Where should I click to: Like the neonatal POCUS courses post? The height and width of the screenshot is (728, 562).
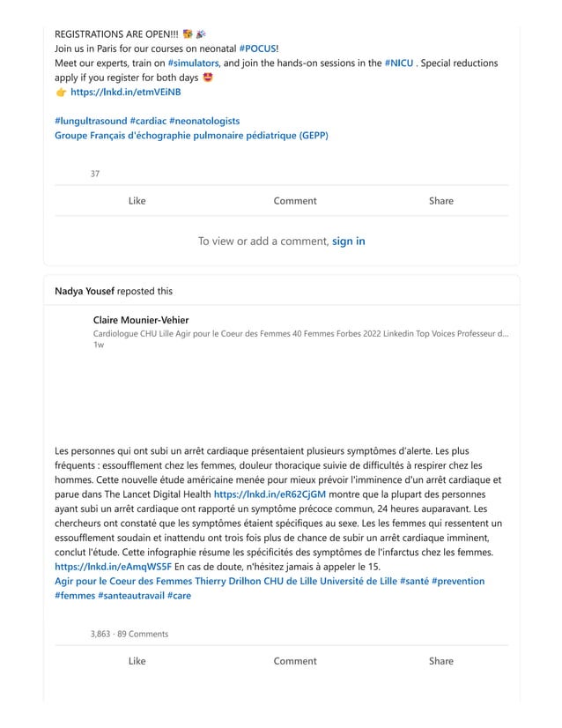[x=137, y=201]
